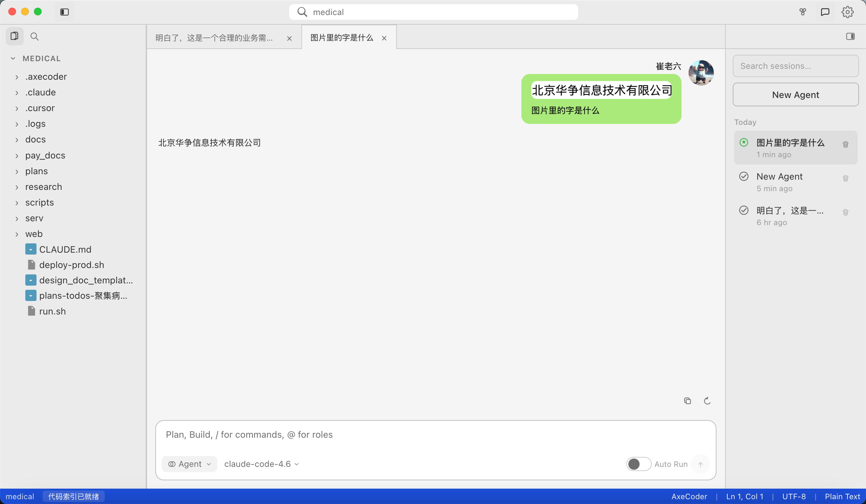Click the Plain Text language indicator
This screenshot has height=504, width=866.
pos(842,496)
